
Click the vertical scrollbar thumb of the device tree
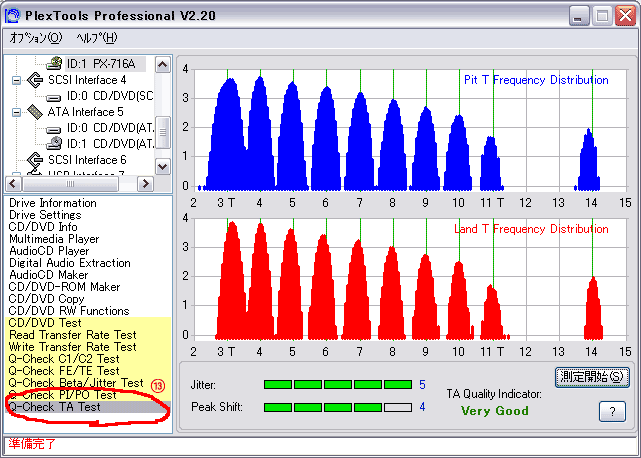[x=163, y=132]
